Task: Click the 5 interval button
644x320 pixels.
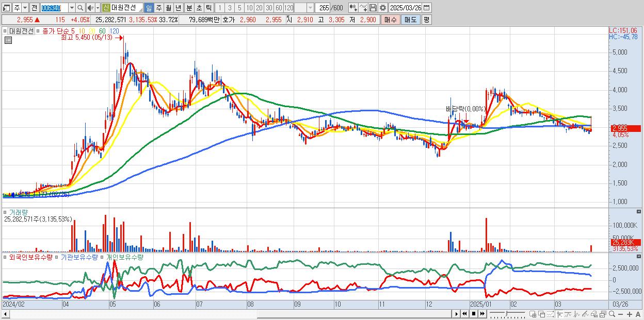Action: click(x=239, y=8)
